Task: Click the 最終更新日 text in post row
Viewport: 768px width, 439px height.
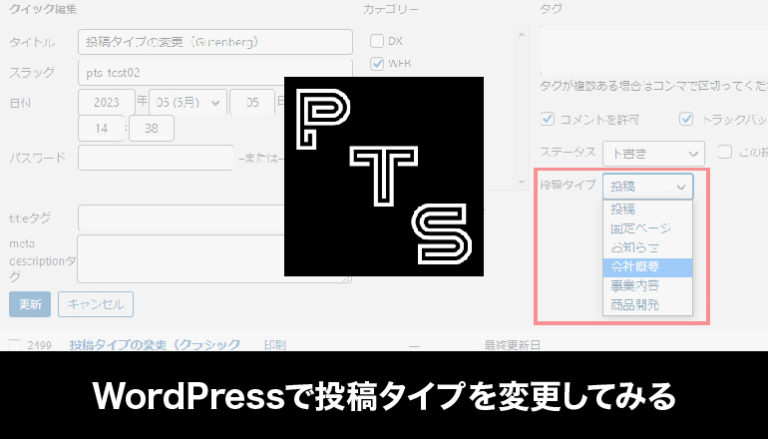Action: [x=512, y=345]
